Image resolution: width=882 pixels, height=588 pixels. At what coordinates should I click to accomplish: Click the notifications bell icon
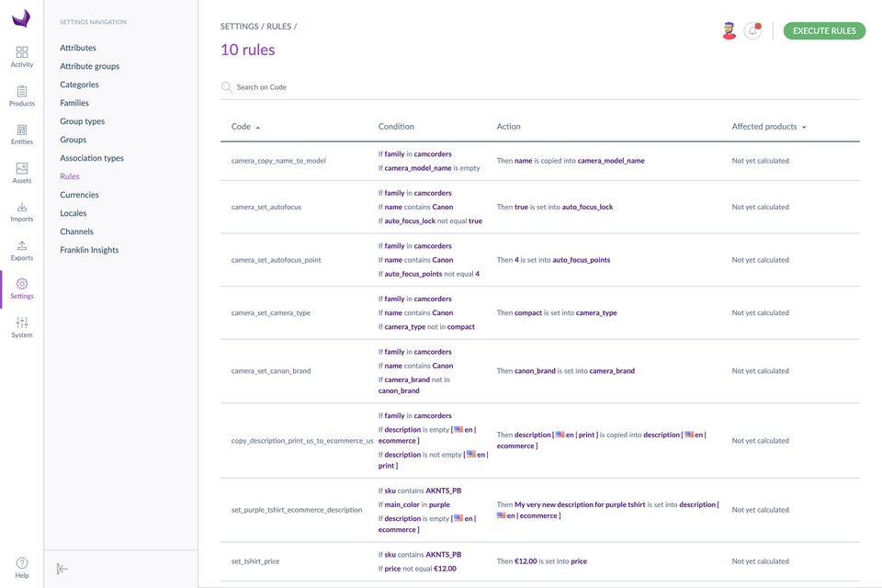coord(752,30)
